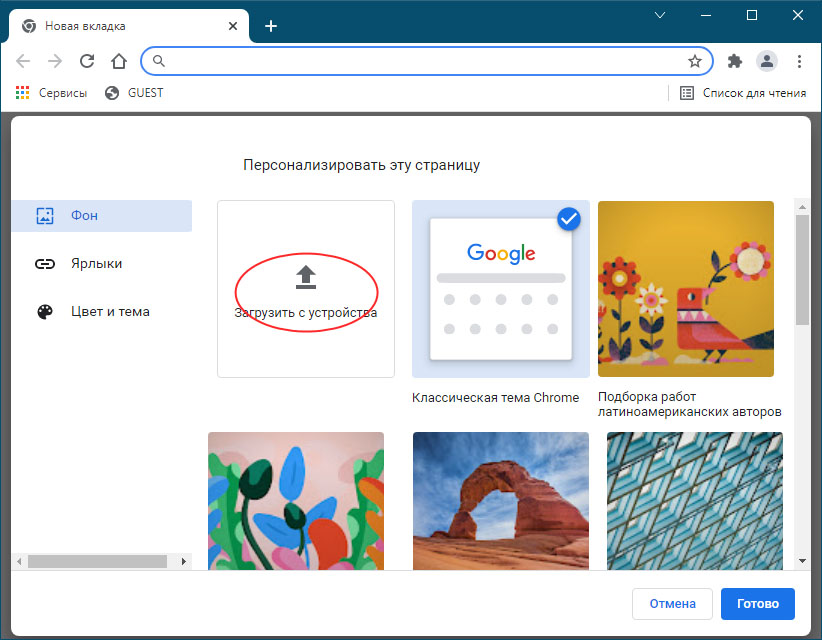Click Подборка работ латиноамериканских авторов caption

689,404
